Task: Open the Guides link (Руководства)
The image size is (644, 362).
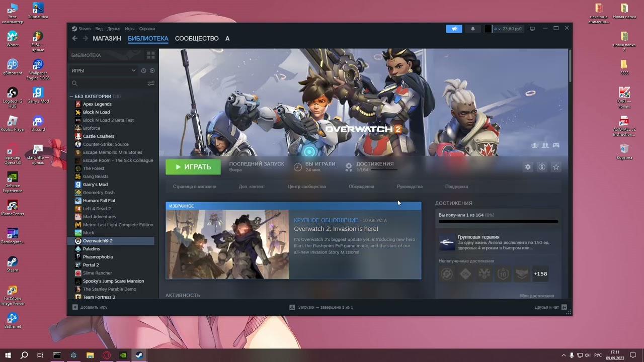Action: [x=410, y=187]
